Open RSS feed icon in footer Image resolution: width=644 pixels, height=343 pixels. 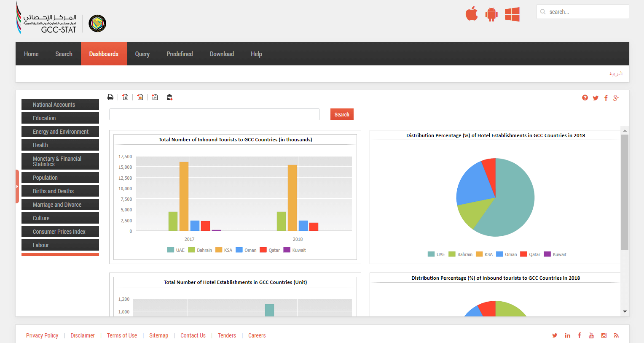click(x=616, y=335)
